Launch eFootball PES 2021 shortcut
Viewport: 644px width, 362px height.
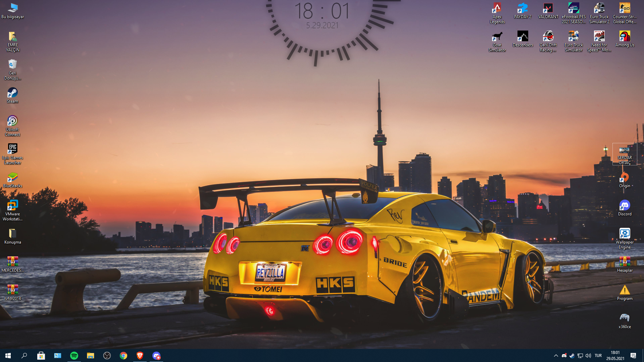point(574,13)
